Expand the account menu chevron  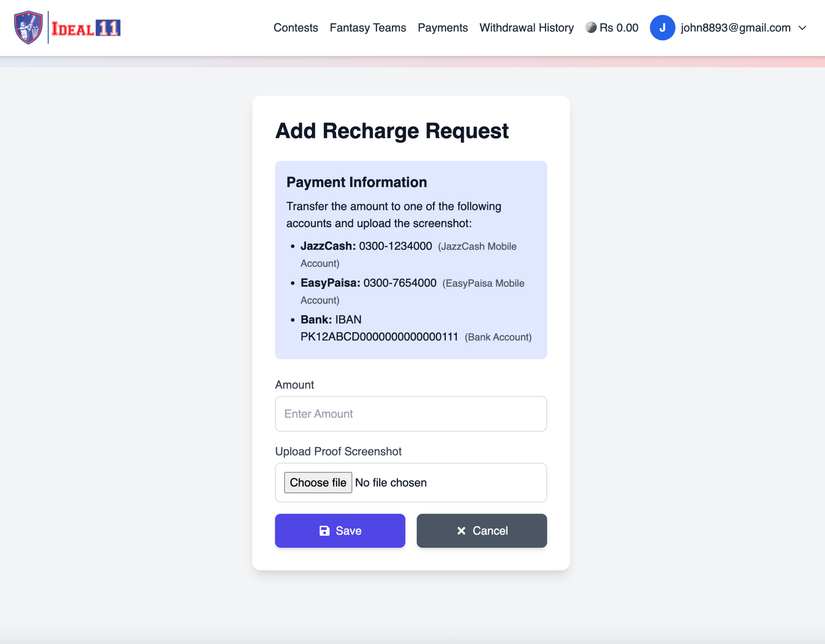click(x=802, y=28)
